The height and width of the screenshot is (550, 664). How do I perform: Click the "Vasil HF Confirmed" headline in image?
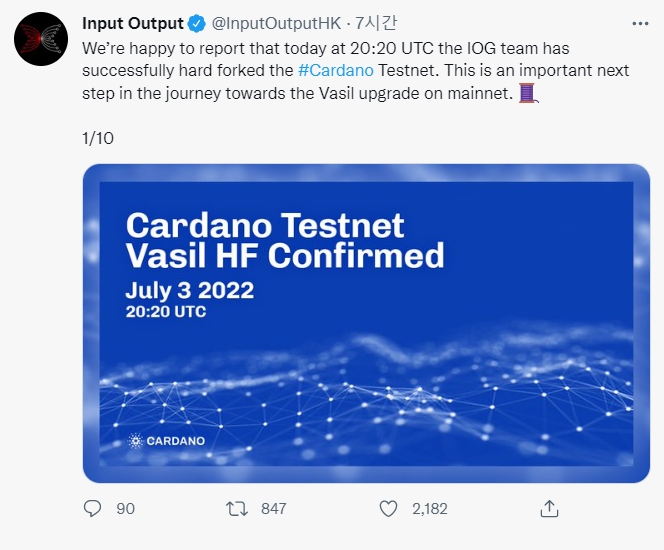click(x=285, y=255)
